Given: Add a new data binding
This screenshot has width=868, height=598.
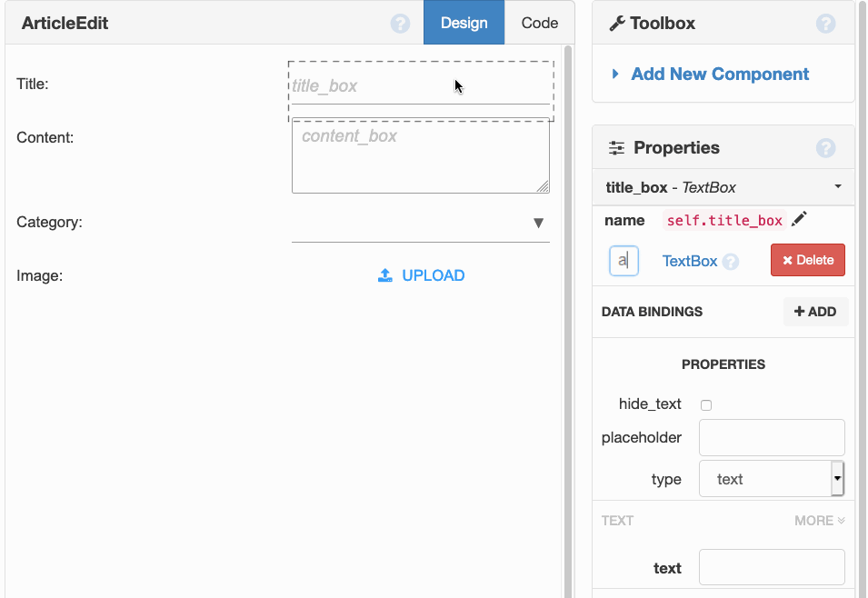Looking at the screenshot, I should 815,312.
